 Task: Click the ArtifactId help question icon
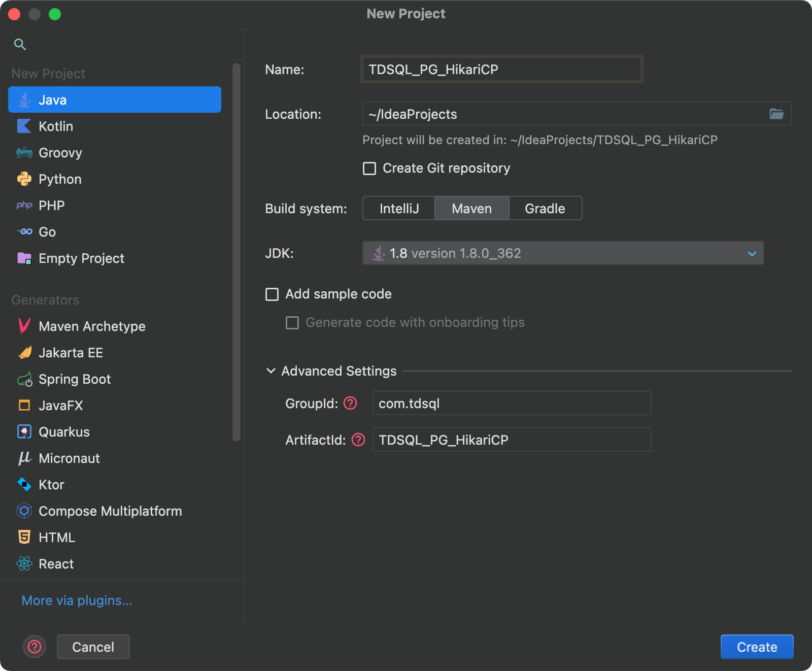pos(358,440)
